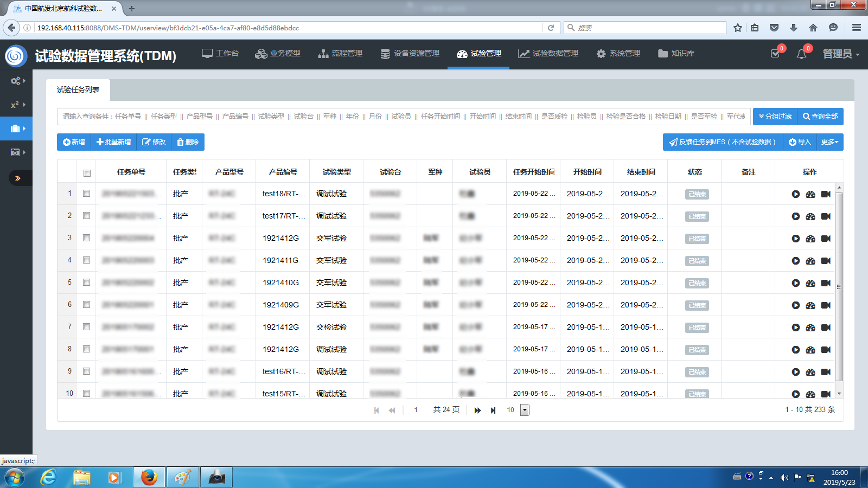Click the dashboard gauge icon in row 9

coord(810,372)
